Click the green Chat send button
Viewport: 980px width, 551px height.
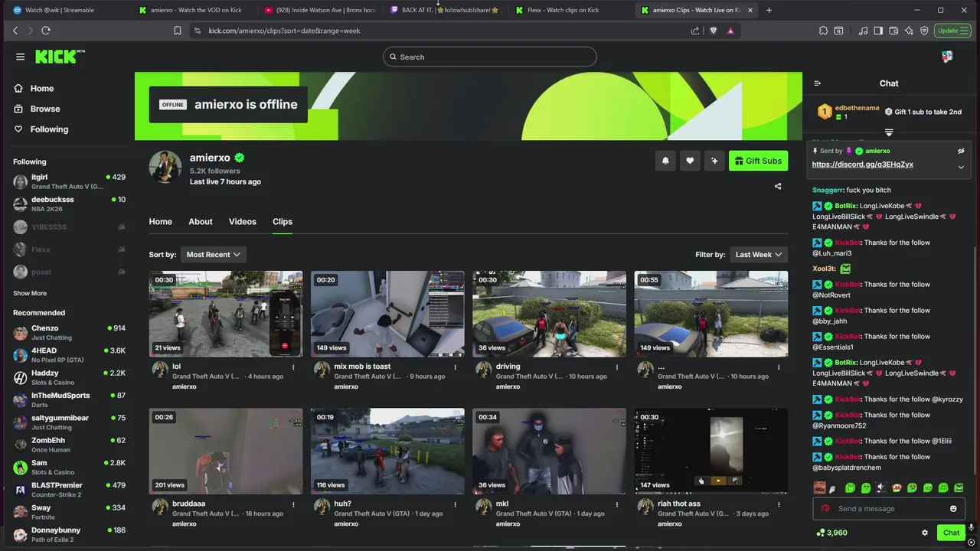tap(951, 533)
